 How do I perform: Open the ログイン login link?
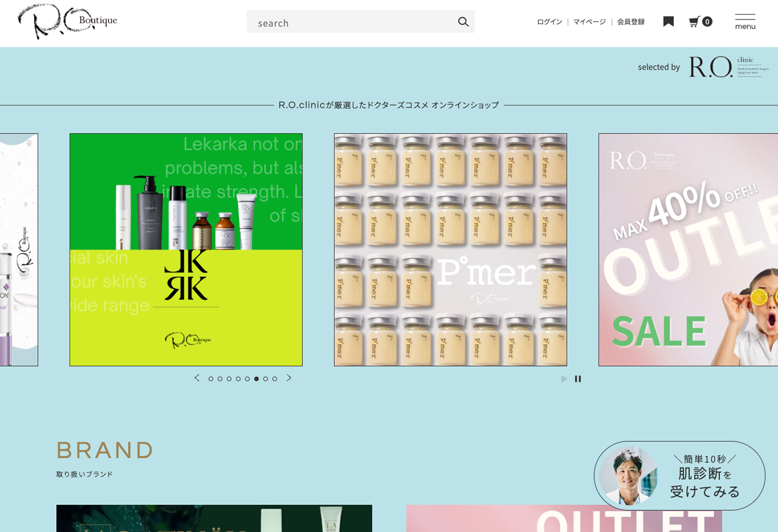point(549,22)
